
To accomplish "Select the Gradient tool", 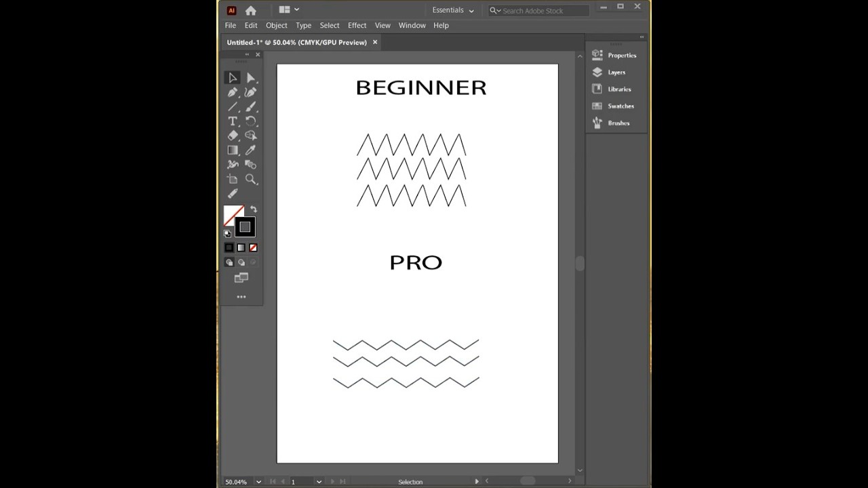I will click(233, 150).
